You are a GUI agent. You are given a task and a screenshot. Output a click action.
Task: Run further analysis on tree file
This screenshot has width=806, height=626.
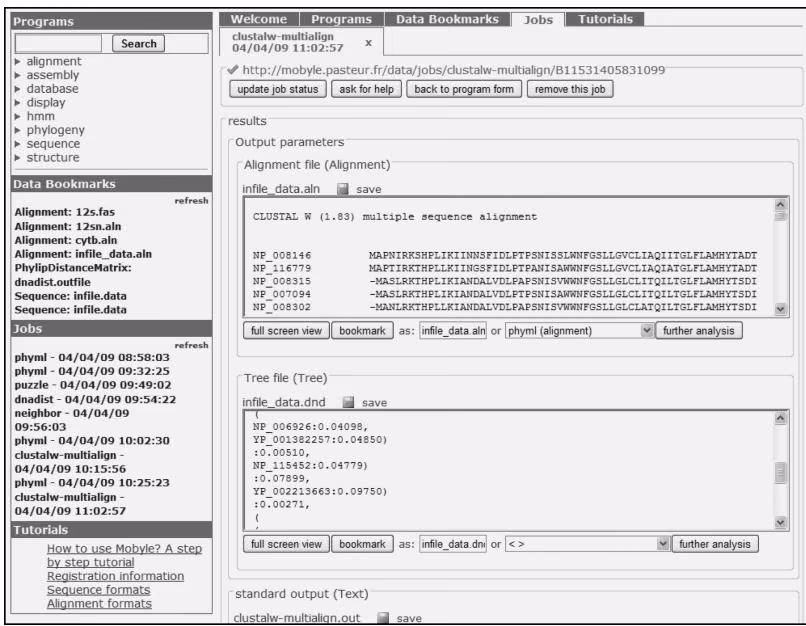715,544
